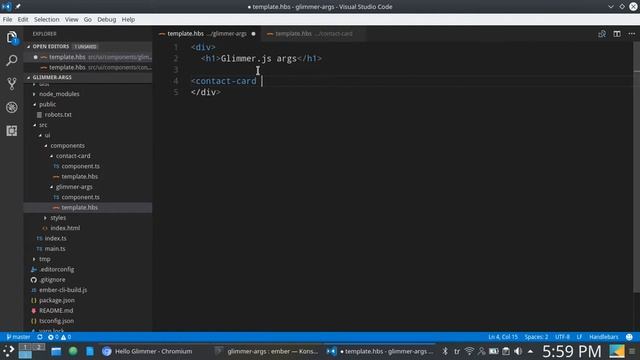Change language mode Handlebars
This screenshot has width=640, height=360.
(604, 337)
